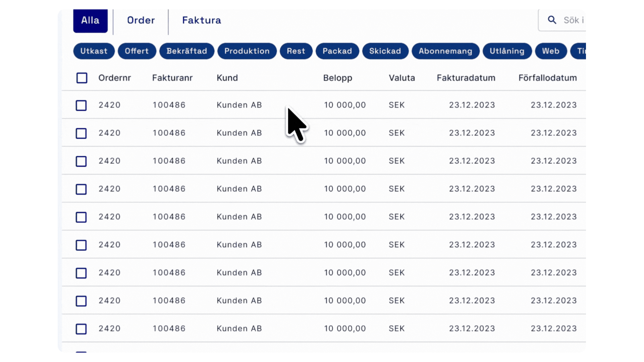Click the search magnifier icon
The image size is (644, 362).
(552, 20)
